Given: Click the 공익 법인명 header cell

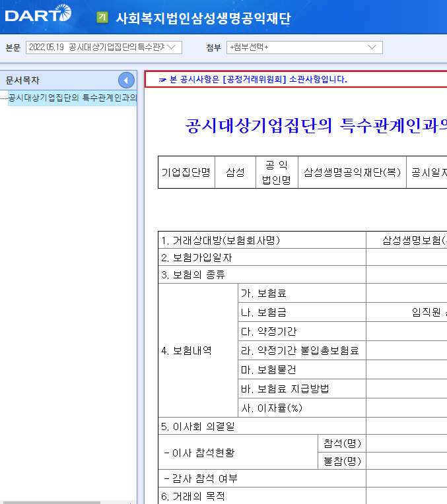Looking at the screenshot, I should coord(277,172).
